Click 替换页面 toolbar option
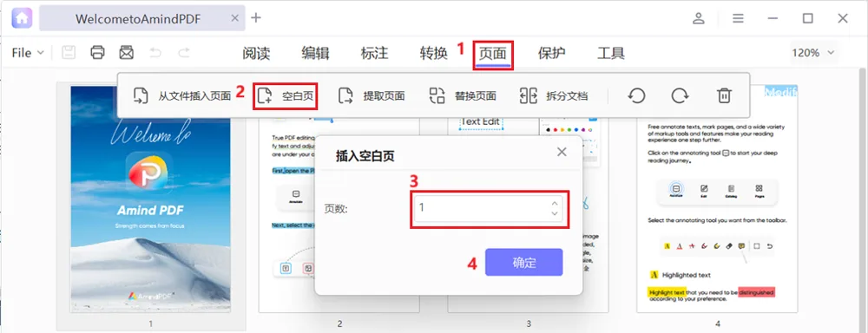Viewport: 868px width, 333px height. coord(463,95)
